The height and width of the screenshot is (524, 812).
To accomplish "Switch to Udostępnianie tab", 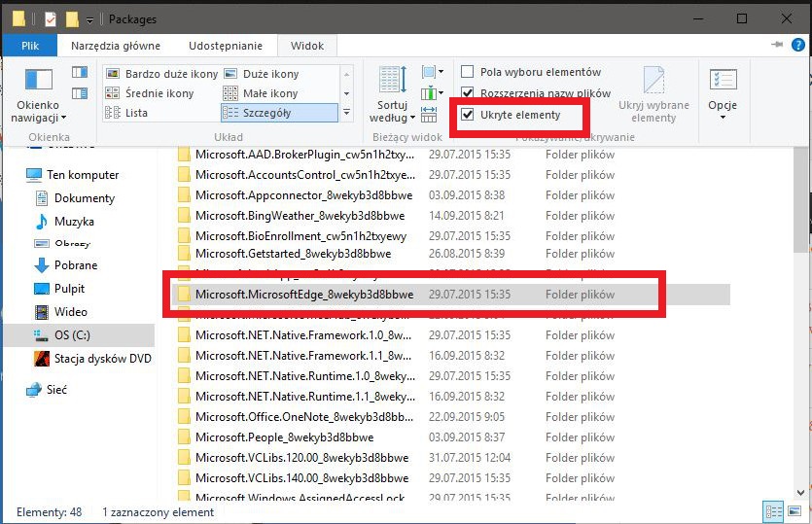I will tap(226, 46).
